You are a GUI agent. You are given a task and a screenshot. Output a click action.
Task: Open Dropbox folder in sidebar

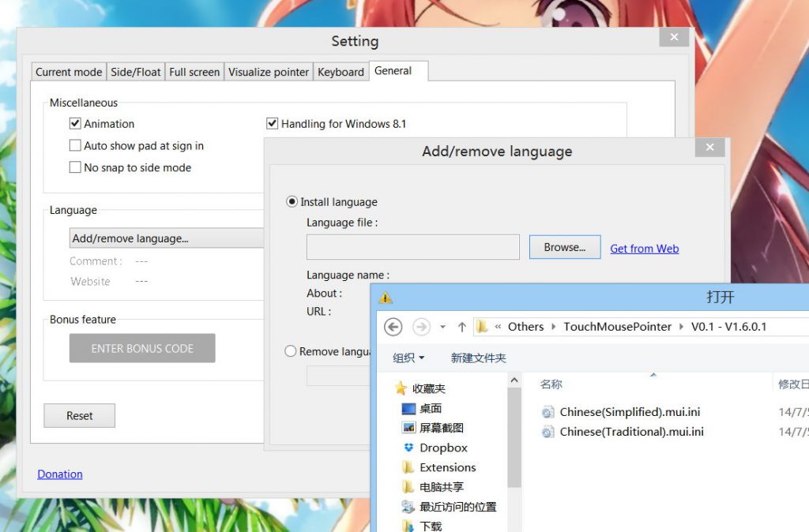point(442,448)
